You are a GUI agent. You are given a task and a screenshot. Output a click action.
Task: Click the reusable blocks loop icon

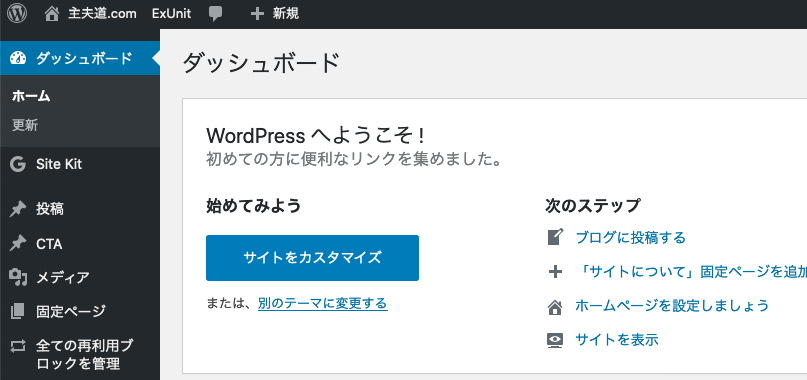tap(17, 346)
